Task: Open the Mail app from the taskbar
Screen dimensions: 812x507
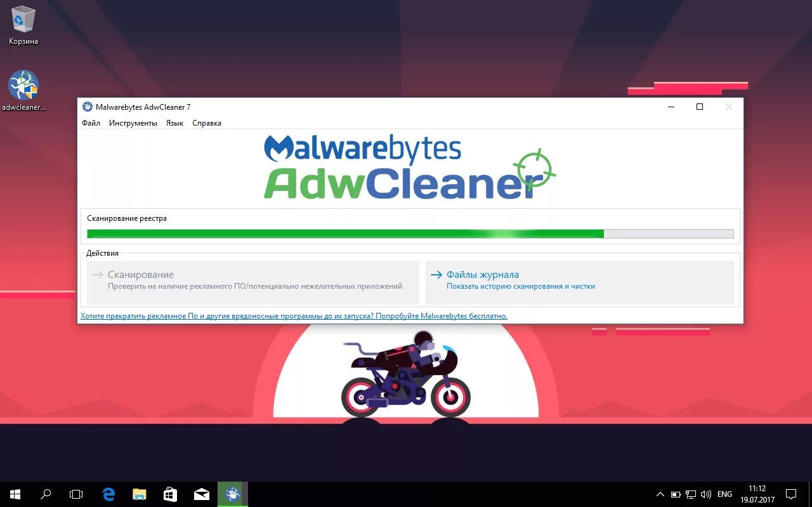Action: (x=202, y=494)
